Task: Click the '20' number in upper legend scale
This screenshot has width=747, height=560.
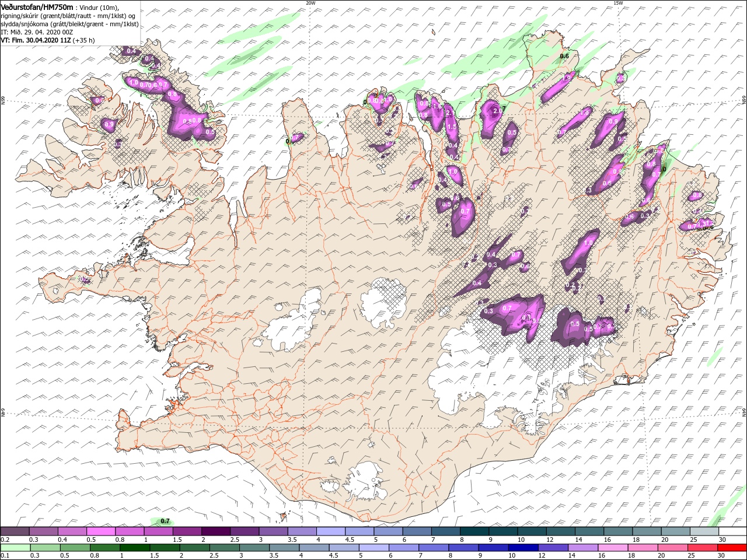Action: point(664,540)
